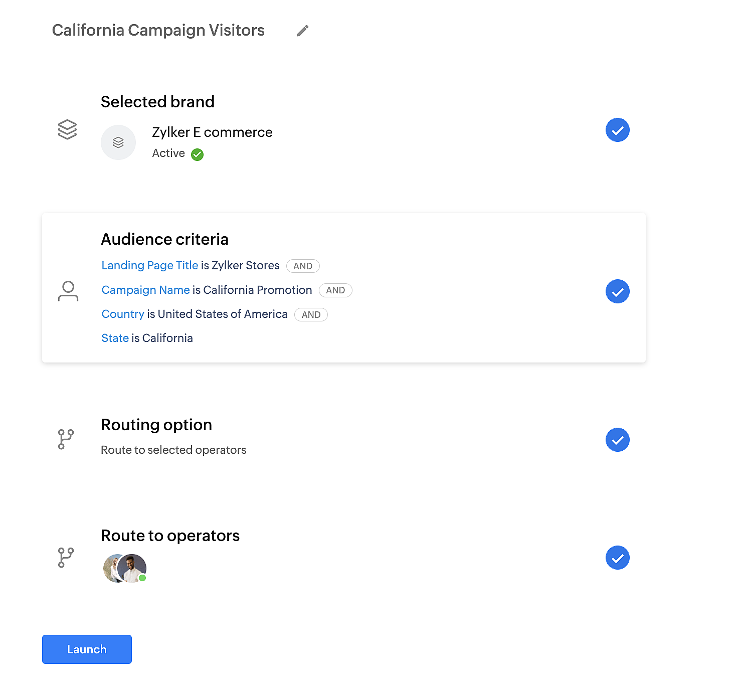Click the AND operator after California Promotion
The height and width of the screenshot is (700, 741).
point(335,290)
